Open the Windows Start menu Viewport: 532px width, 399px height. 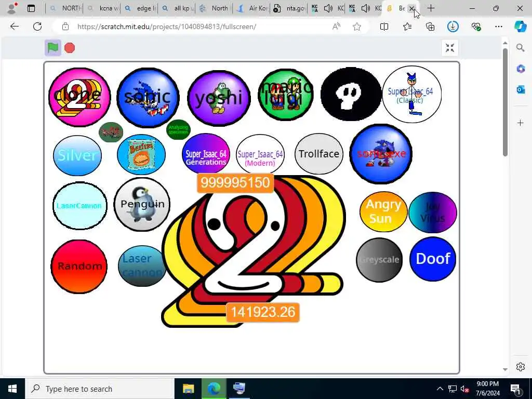coord(12,389)
